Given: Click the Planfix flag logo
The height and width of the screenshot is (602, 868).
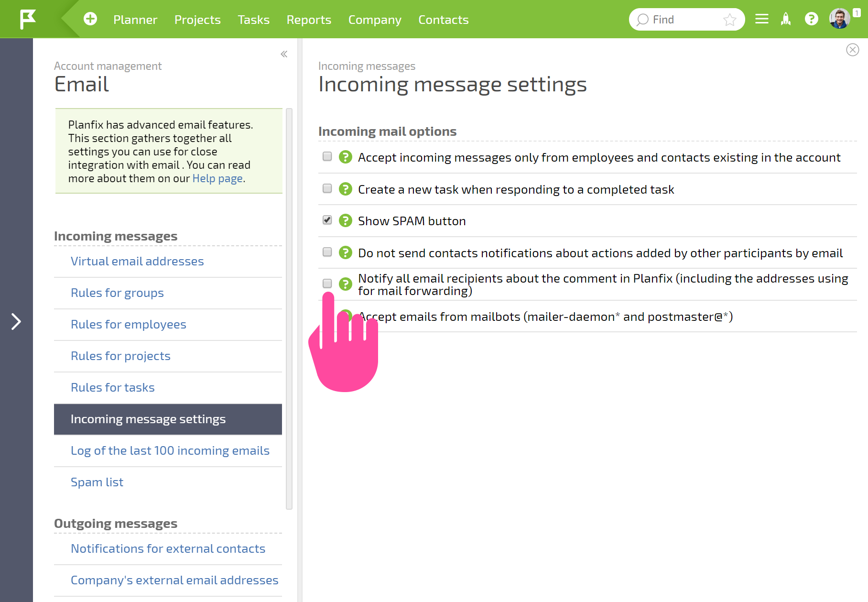Looking at the screenshot, I should [28, 19].
